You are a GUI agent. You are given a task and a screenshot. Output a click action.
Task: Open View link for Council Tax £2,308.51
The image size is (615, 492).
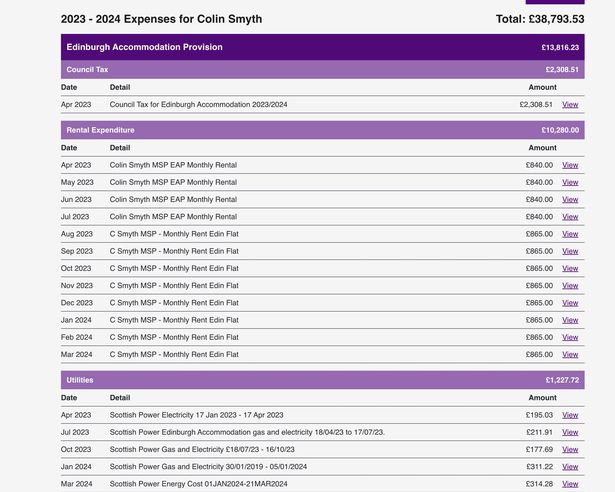[x=570, y=105]
